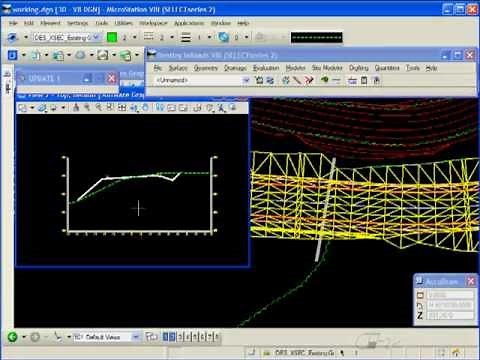Click the Fit View icon in View 3
This screenshot has height=360, width=480.
(122, 108)
